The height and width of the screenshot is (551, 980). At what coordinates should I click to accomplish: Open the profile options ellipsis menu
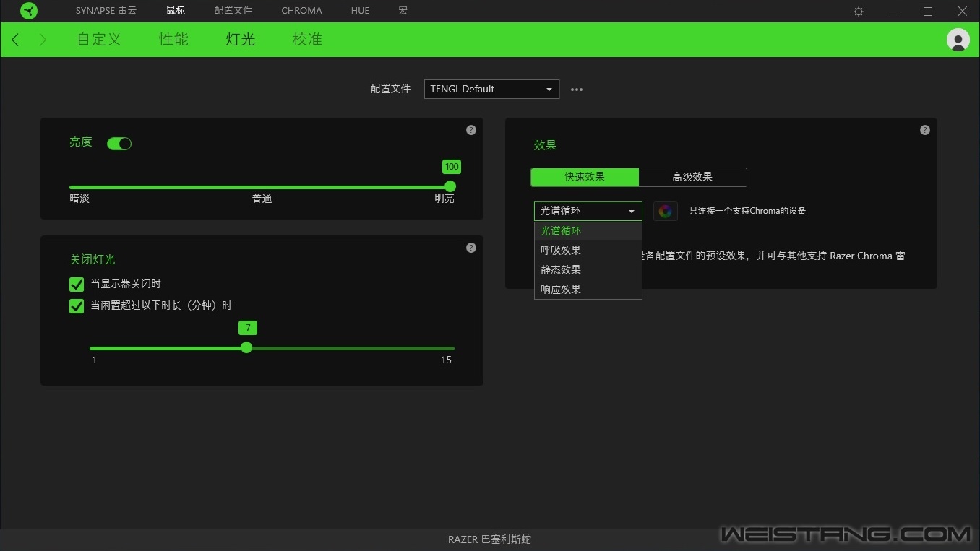coord(577,90)
